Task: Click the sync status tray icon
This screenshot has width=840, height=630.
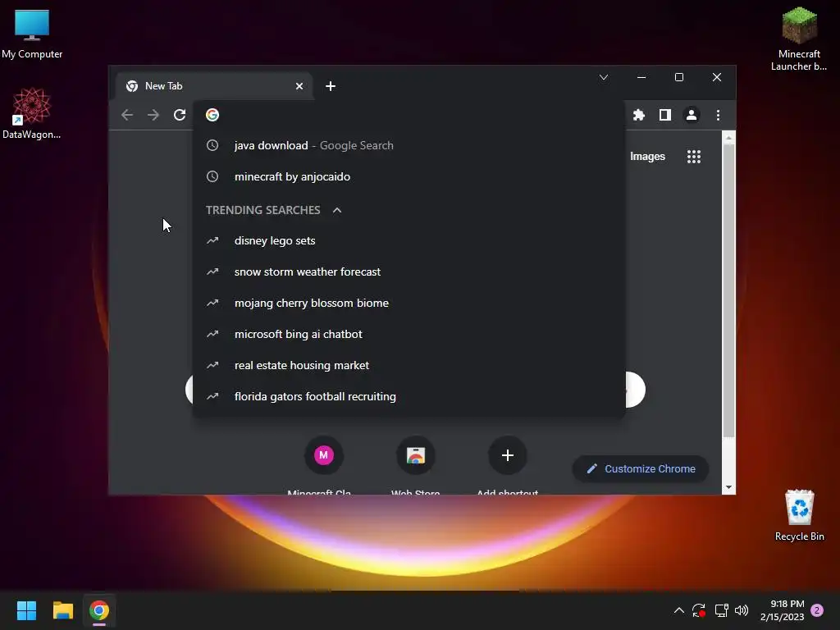Action: (x=698, y=610)
